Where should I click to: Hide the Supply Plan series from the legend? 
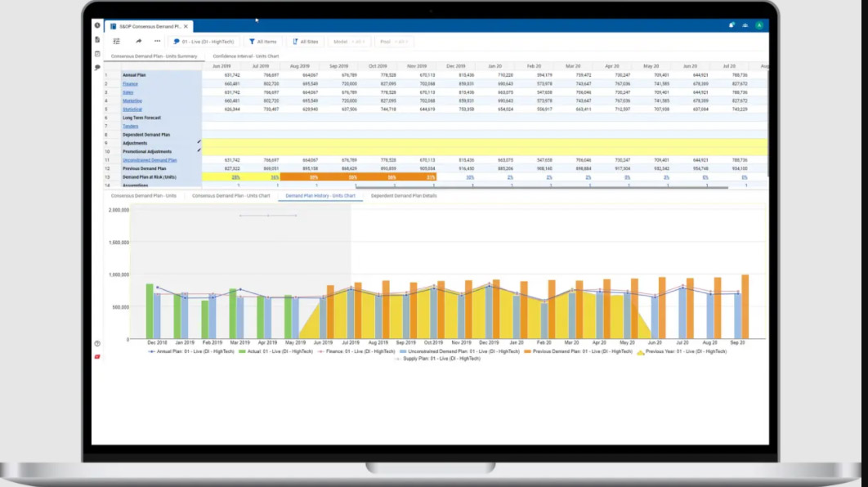[x=437, y=357]
